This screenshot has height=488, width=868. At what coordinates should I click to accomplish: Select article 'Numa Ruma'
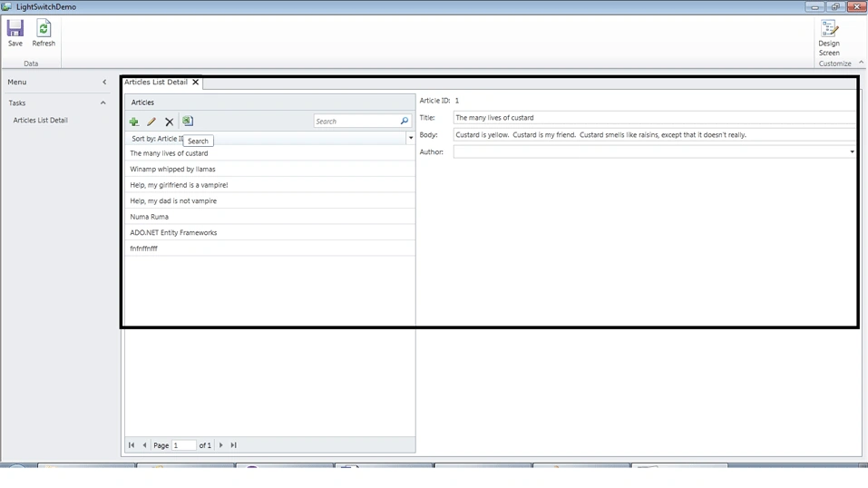(269, 217)
